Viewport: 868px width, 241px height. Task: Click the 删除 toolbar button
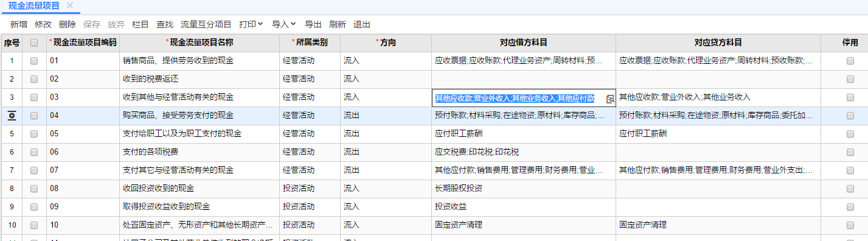coord(68,24)
